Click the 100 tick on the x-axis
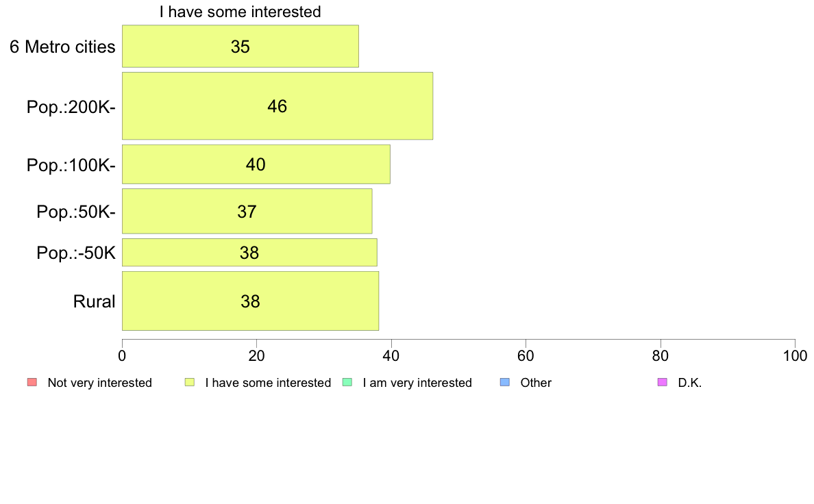Viewport: 814px width, 504px height. pyautogui.click(x=795, y=355)
